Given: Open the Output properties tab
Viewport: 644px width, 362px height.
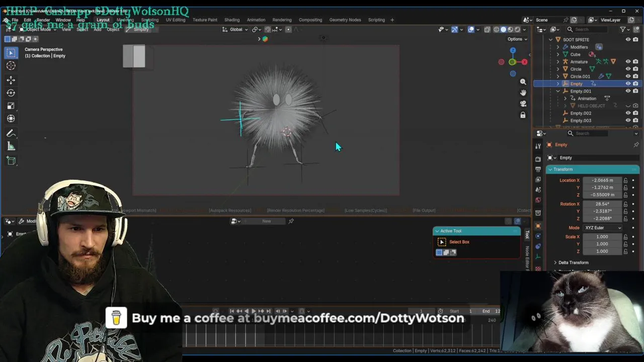Looking at the screenshot, I should click(x=538, y=169).
